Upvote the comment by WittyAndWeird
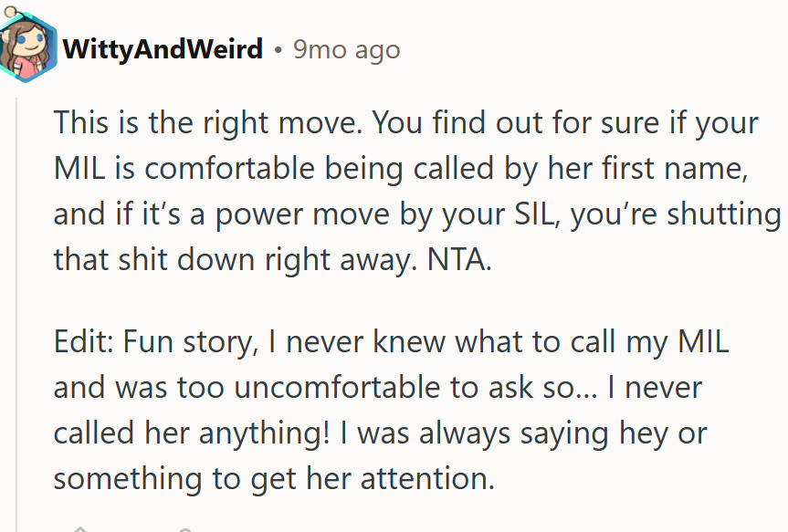This screenshot has width=788, height=532. [80, 528]
